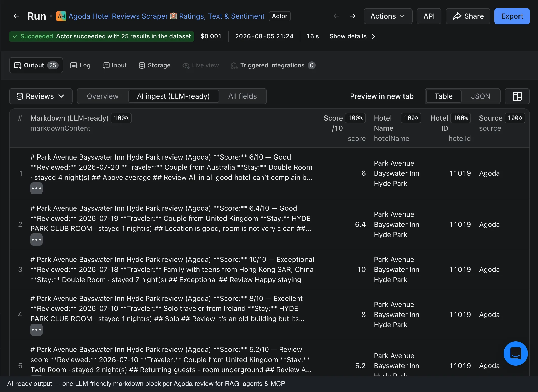538x392 pixels.
Task: Expand Show details
Action: pyautogui.click(x=352, y=36)
